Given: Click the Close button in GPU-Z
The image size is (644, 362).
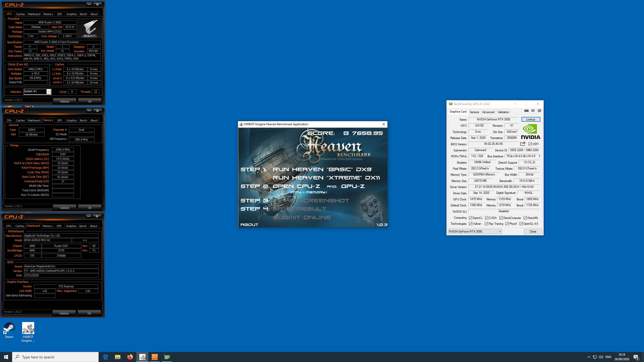Looking at the screenshot, I should click(533, 232).
